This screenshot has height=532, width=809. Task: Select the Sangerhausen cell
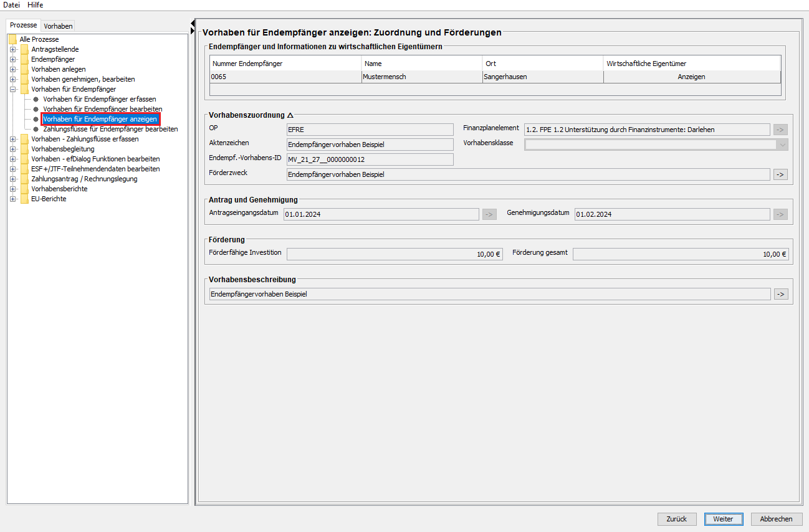coord(543,77)
